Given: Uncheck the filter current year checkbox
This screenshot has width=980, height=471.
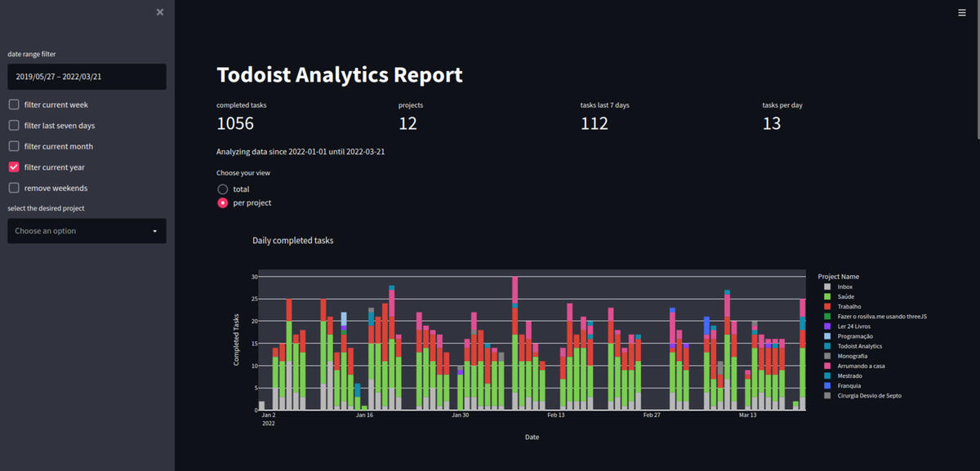Looking at the screenshot, I should (14, 167).
